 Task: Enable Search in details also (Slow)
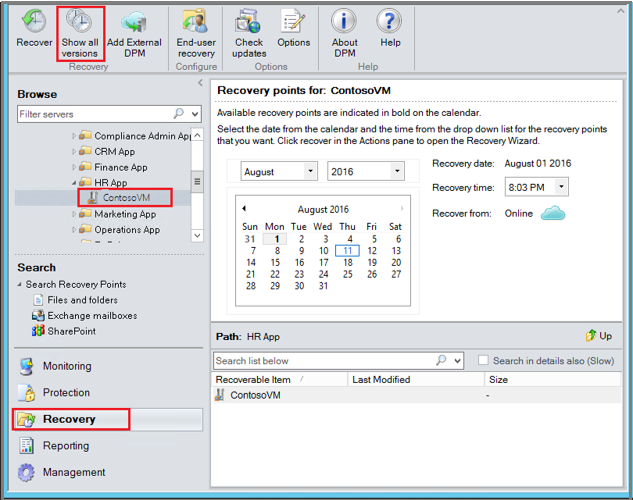pyautogui.click(x=483, y=360)
